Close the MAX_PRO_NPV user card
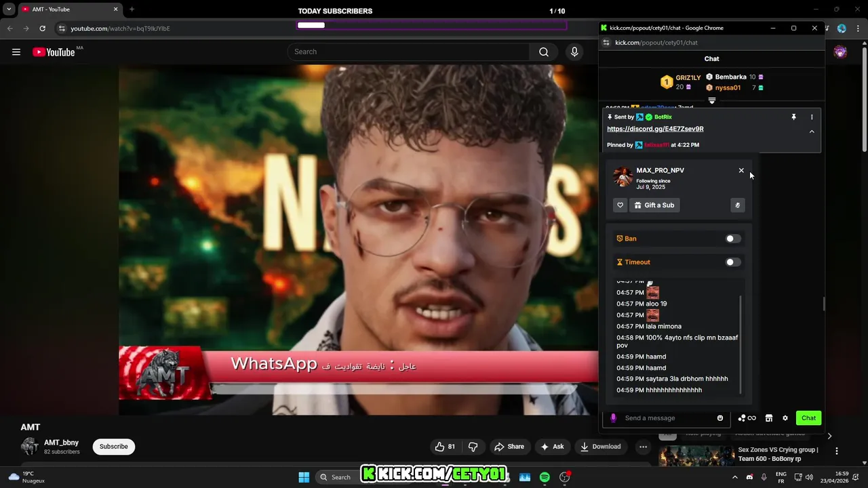The width and height of the screenshot is (868, 488). tap(741, 171)
